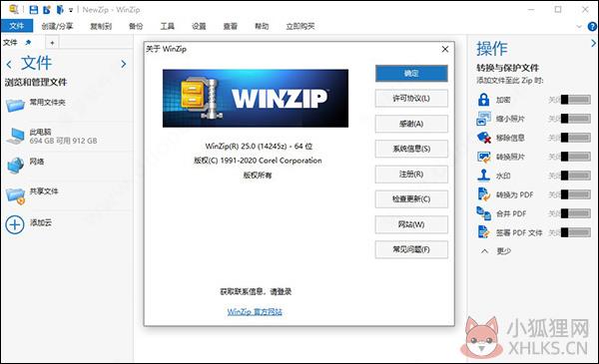Click 添加云 plus circle icon
The image size is (599, 364).
(15, 224)
